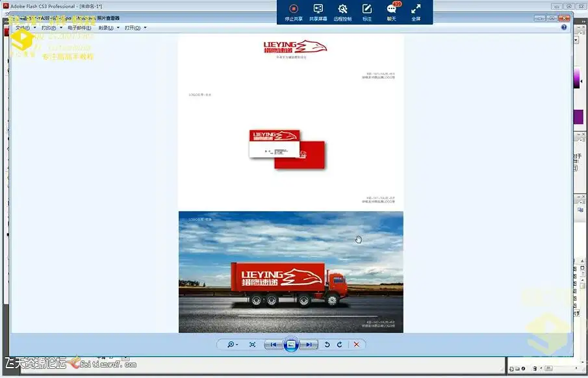Open the share screen (共享屏幕) option

pyautogui.click(x=318, y=12)
